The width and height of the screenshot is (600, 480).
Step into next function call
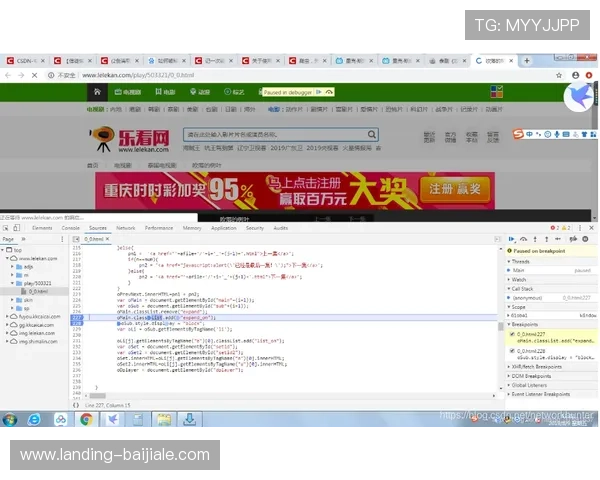click(535, 239)
